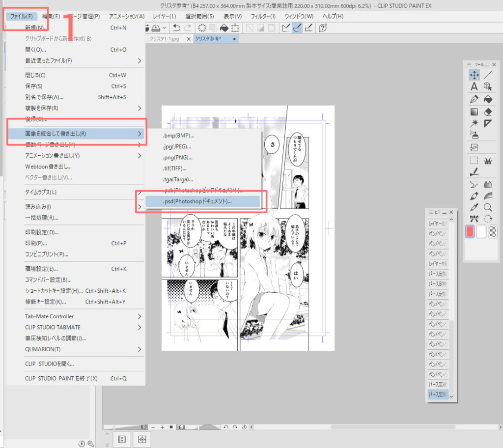The image size is (503, 448).
Task: Toggle Snap to Ruler
Action: 286,28
